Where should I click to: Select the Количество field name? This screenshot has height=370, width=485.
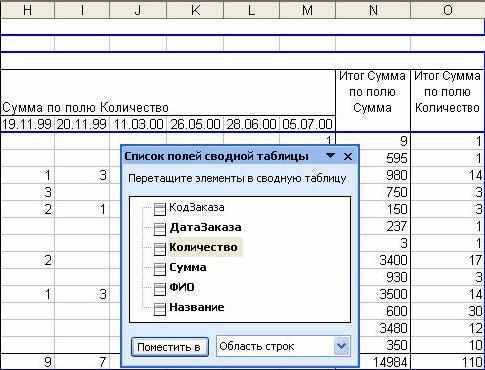[x=203, y=247]
